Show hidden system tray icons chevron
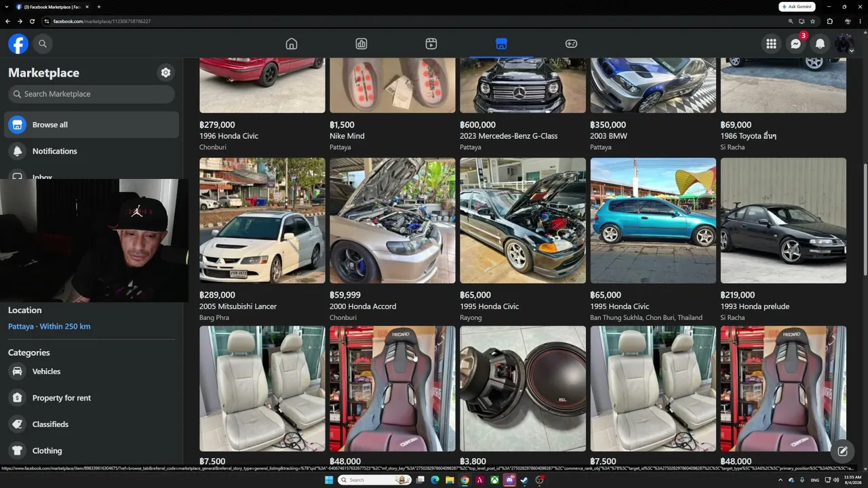The width and height of the screenshot is (868, 488). click(781, 480)
